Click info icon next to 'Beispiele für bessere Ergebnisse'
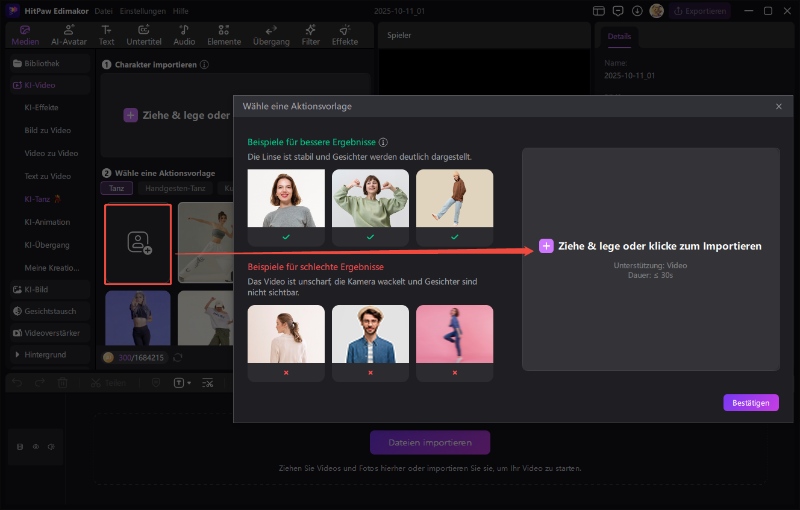This screenshot has width=800, height=510. (x=383, y=143)
